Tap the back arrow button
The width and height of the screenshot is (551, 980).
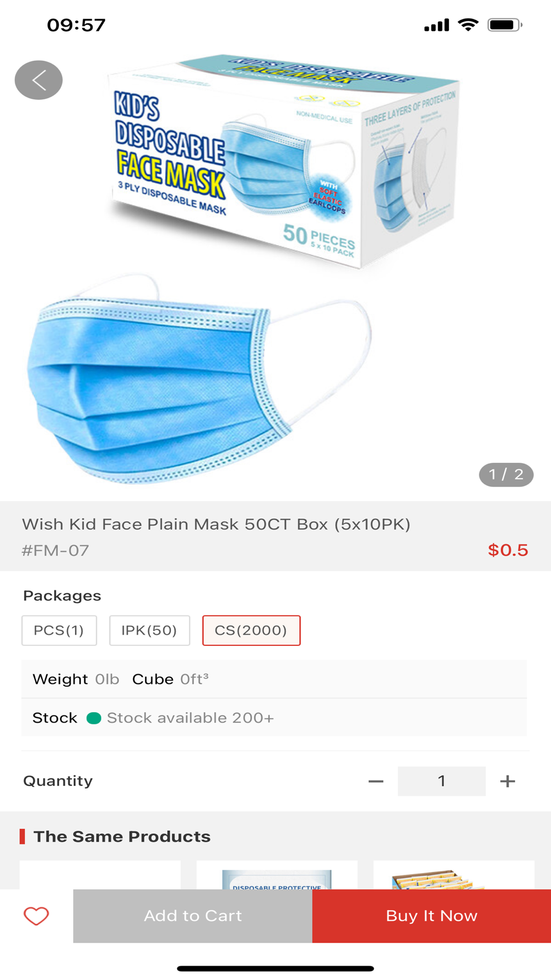(x=39, y=80)
